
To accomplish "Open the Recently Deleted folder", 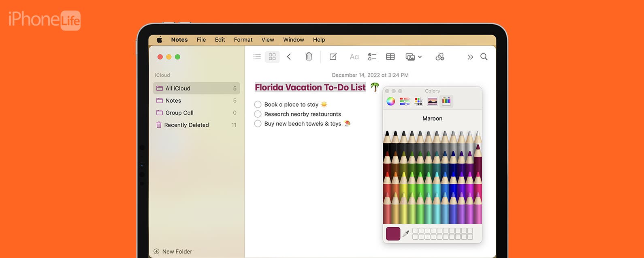I will click(186, 125).
